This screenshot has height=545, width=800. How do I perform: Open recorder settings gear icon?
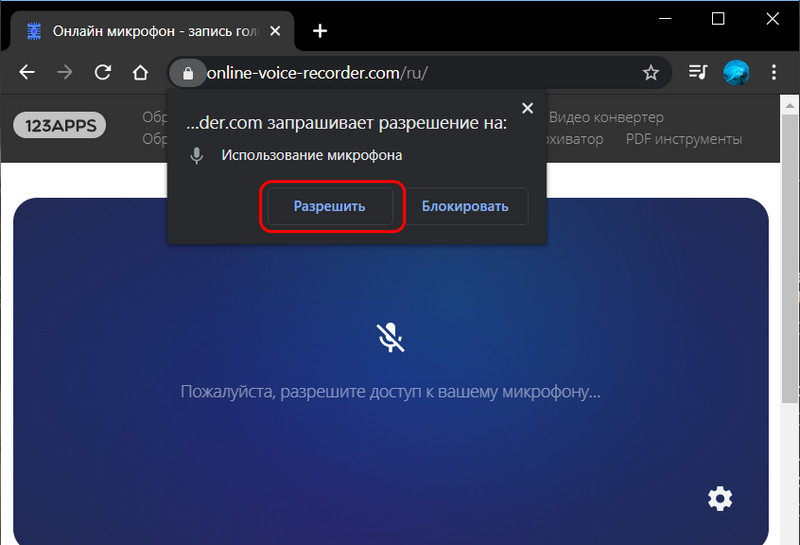(720, 498)
